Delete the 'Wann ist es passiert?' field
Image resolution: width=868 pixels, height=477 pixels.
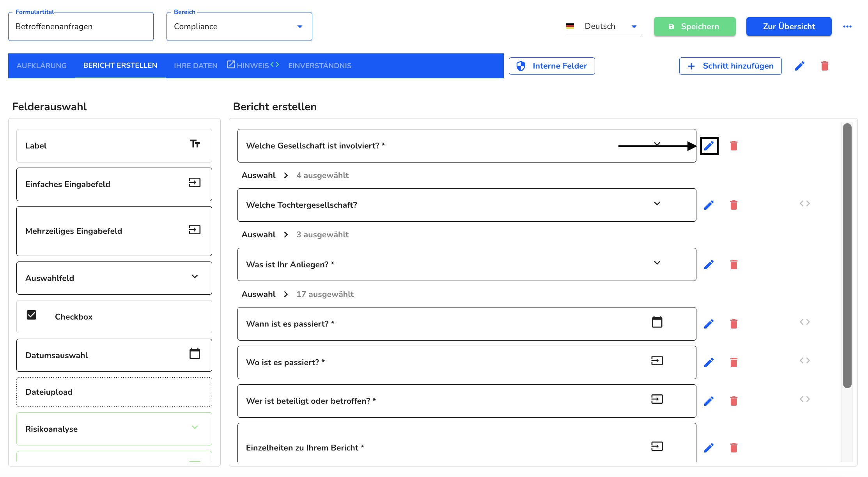click(x=733, y=324)
